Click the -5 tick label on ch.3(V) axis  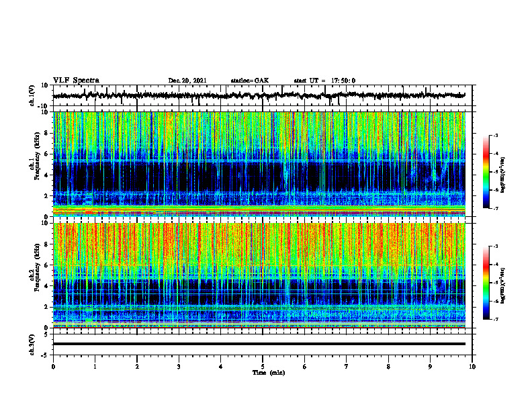click(x=45, y=355)
